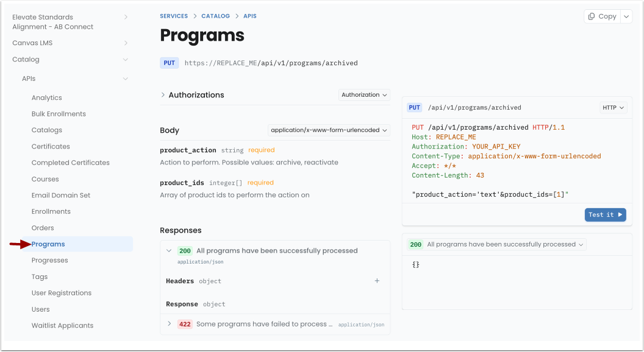Click the product_action parameter name
The width and height of the screenshot is (644, 352).
[188, 150]
